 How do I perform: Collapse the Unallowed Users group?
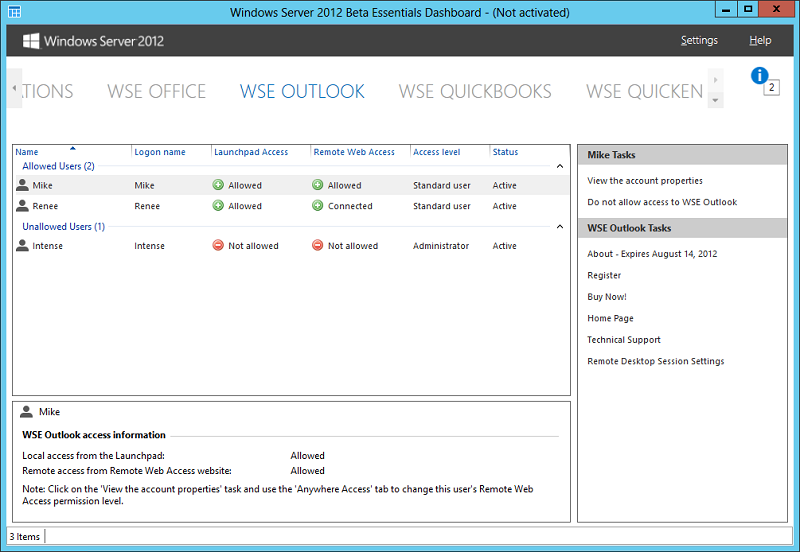(x=560, y=227)
